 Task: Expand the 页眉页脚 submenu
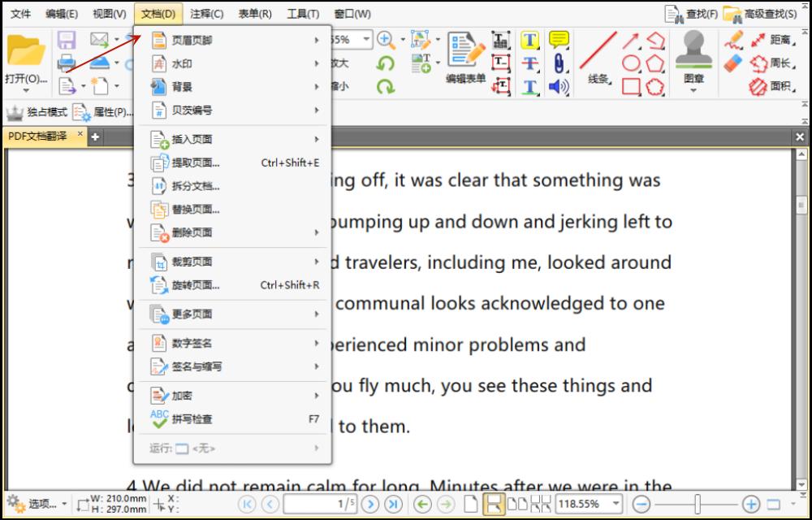[x=232, y=41]
